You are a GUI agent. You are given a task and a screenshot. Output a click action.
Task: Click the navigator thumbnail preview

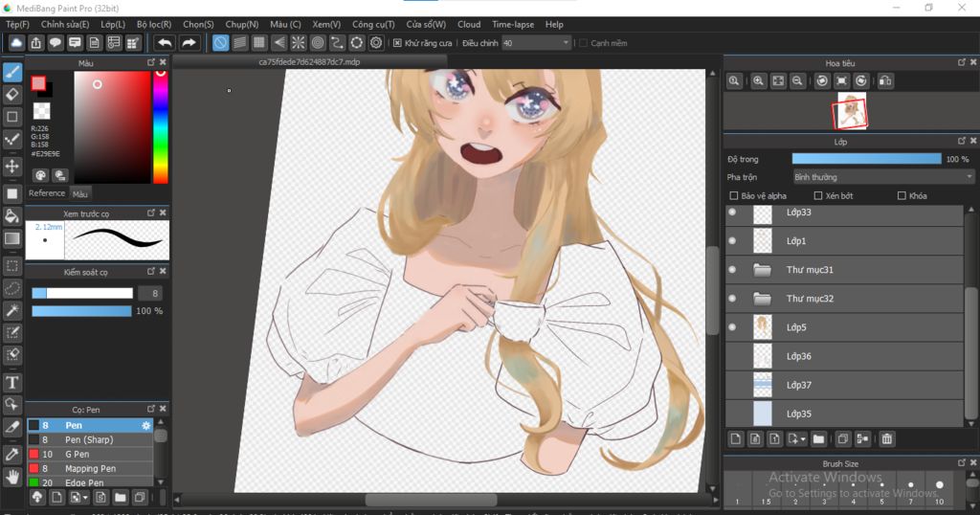[850, 111]
